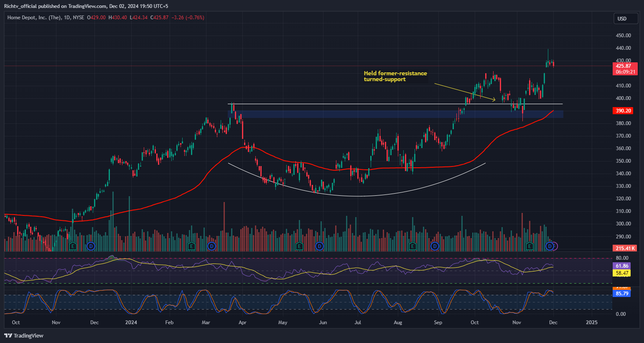Click the 450.00 price axis label
The image size is (644, 343).
623,36
